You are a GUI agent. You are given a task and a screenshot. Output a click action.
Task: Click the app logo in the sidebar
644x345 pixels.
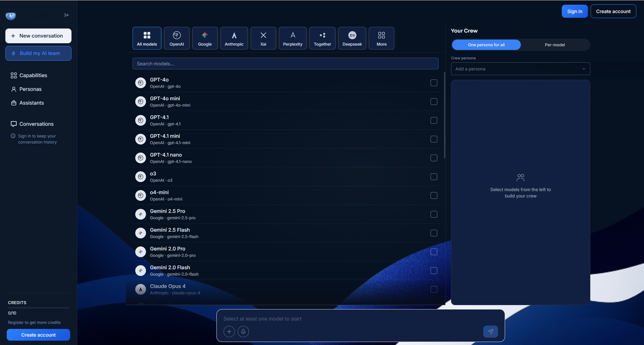pyautogui.click(x=11, y=16)
